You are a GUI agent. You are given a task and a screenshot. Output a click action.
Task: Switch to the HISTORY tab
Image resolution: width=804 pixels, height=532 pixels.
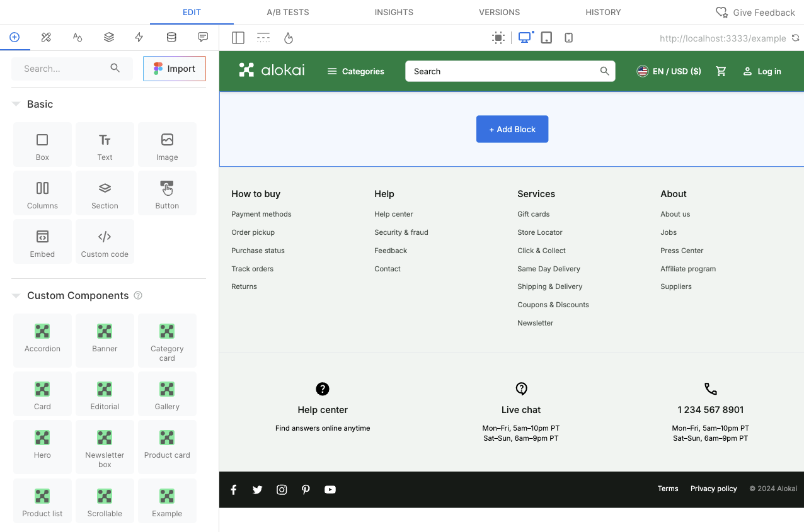603,12
